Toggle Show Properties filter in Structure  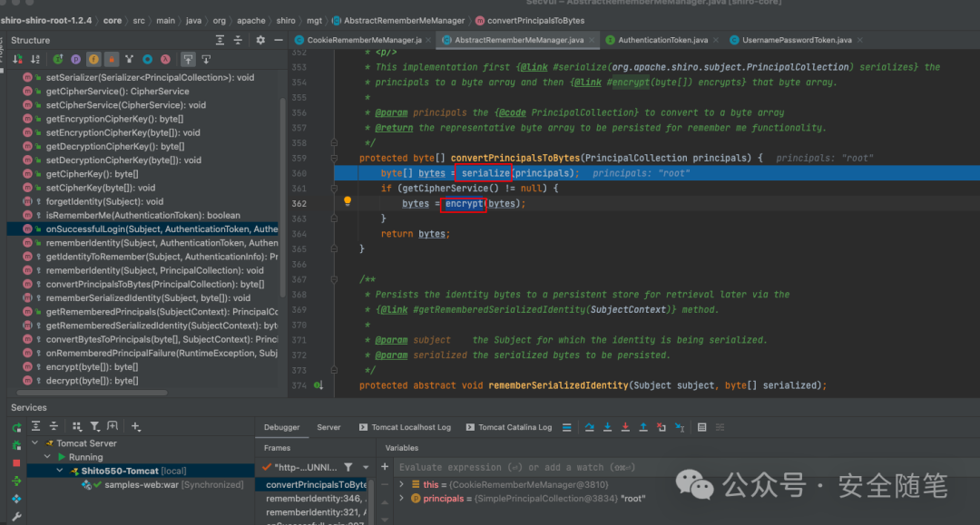(x=75, y=59)
